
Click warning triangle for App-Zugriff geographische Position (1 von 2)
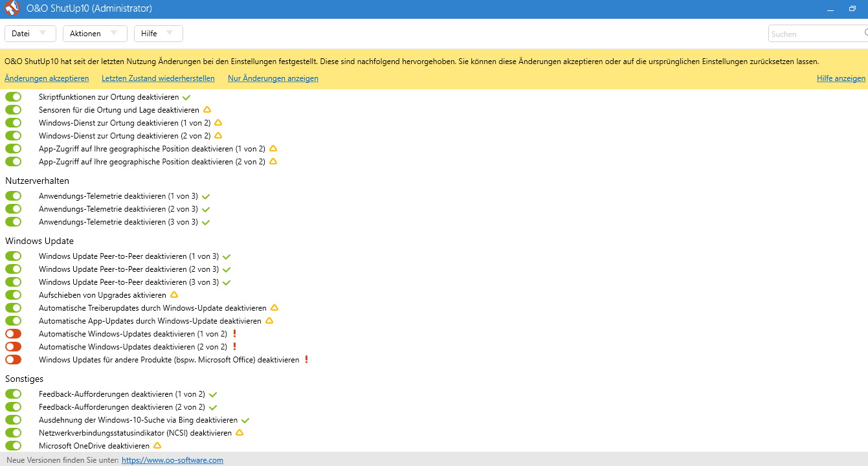click(273, 148)
